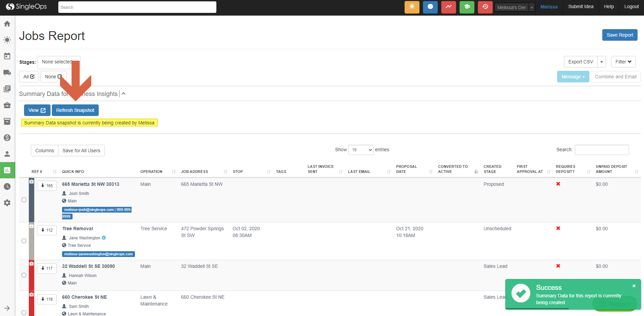
Task: Check the box for job 165 row
Action: click(x=24, y=200)
